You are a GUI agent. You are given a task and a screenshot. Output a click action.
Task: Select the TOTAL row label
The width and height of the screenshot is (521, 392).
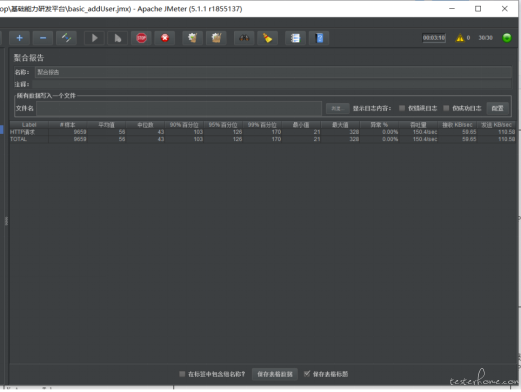point(18,139)
